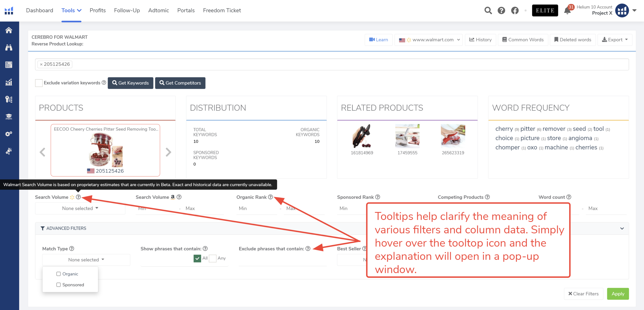
Task: Click the home icon in left sidebar
Action: [9, 30]
